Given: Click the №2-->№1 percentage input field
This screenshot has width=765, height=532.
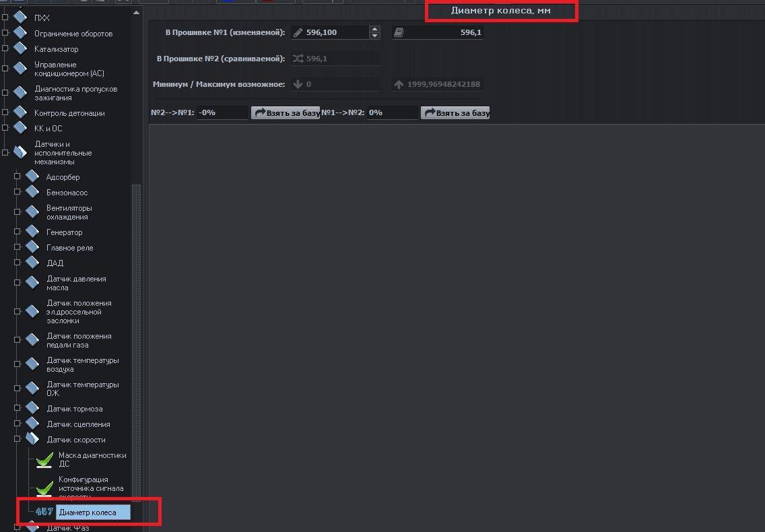Looking at the screenshot, I should (222, 112).
